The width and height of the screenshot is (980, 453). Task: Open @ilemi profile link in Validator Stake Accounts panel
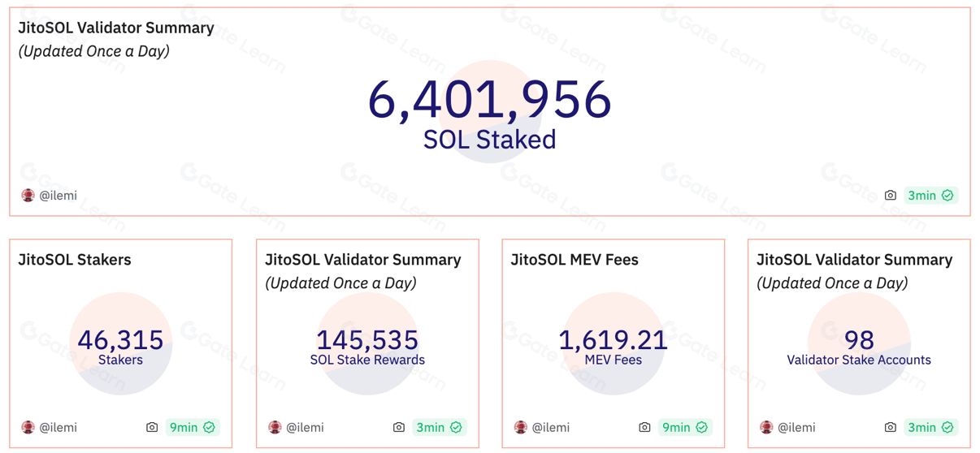[796, 427]
